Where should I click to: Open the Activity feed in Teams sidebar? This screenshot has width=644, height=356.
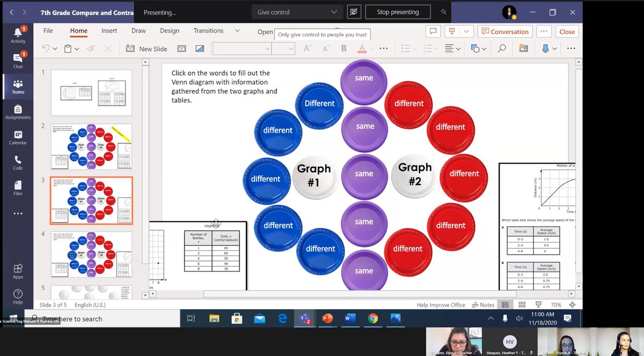[18, 34]
